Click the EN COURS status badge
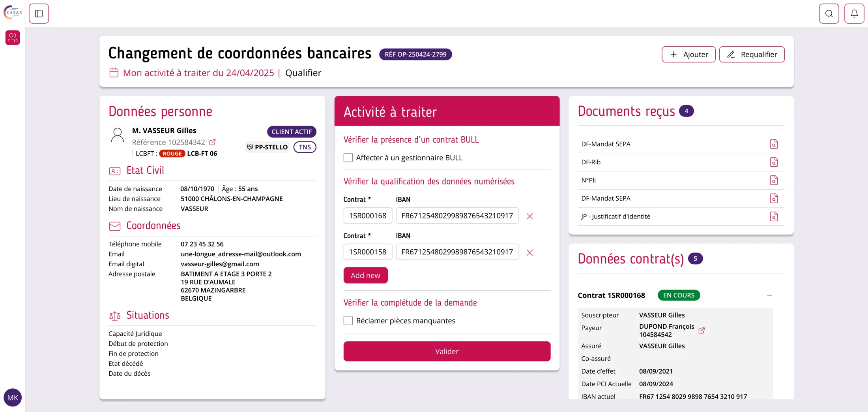 coord(679,295)
